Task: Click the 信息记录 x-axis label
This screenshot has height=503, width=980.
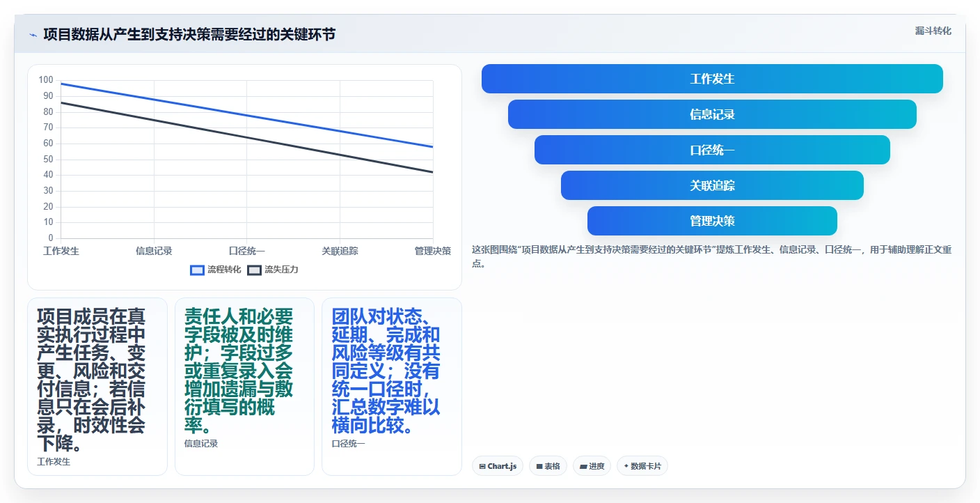Action: click(x=154, y=251)
